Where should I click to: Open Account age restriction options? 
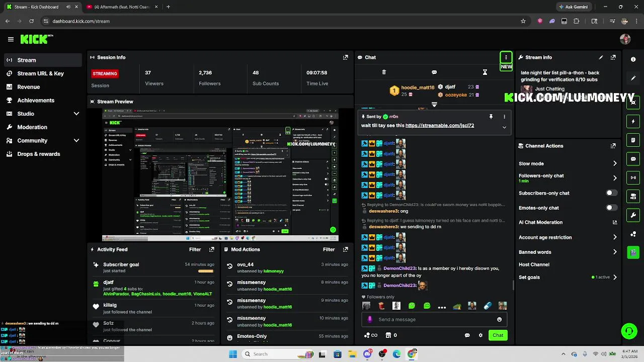pos(615,237)
